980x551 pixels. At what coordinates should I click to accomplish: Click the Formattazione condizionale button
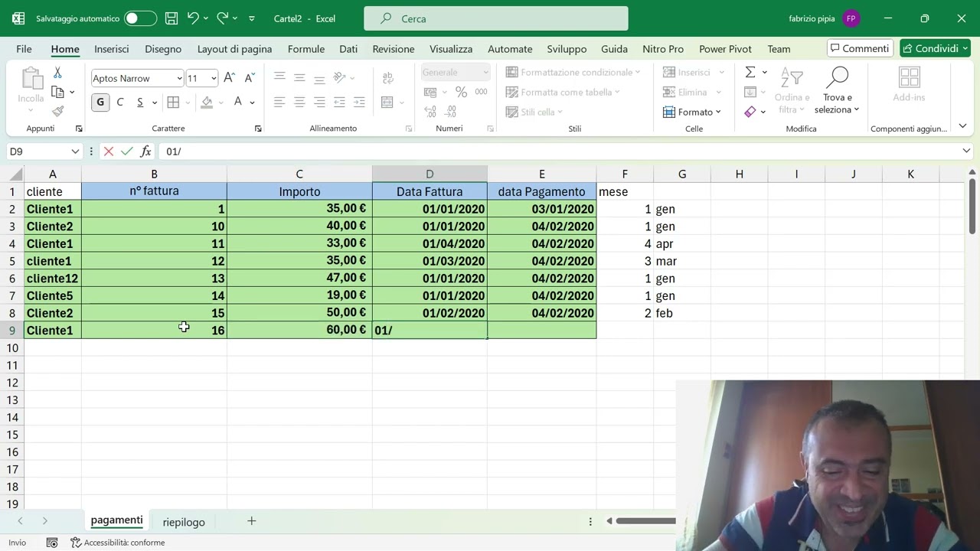point(573,72)
